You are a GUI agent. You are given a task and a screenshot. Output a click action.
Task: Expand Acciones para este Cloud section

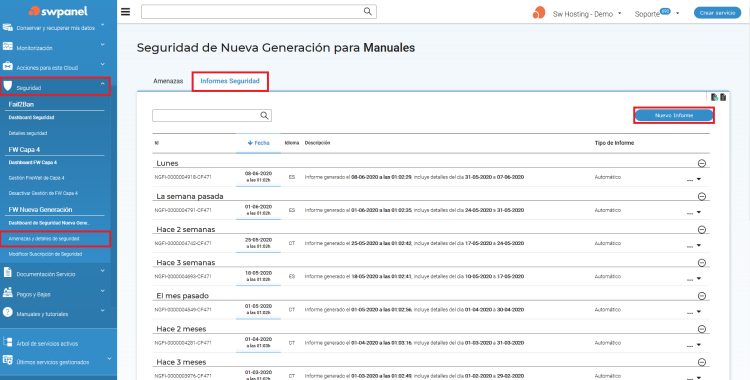pos(102,65)
